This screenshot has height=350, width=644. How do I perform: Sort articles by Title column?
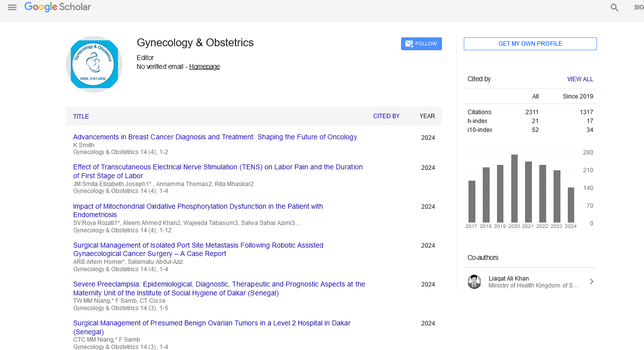tap(81, 117)
